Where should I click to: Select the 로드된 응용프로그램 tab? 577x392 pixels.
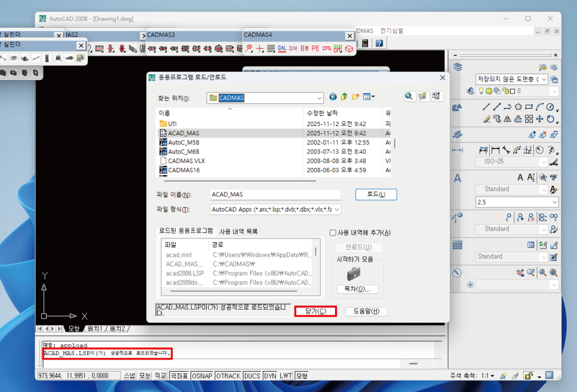pyautogui.click(x=186, y=231)
